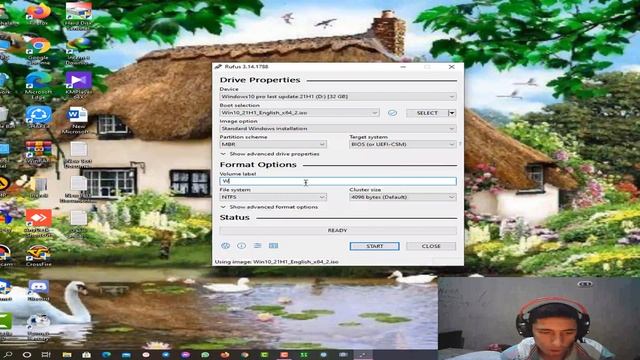The image size is (640, 360).
Task: Open Firefox taskbar icon
Action: [x=224, y=355]
